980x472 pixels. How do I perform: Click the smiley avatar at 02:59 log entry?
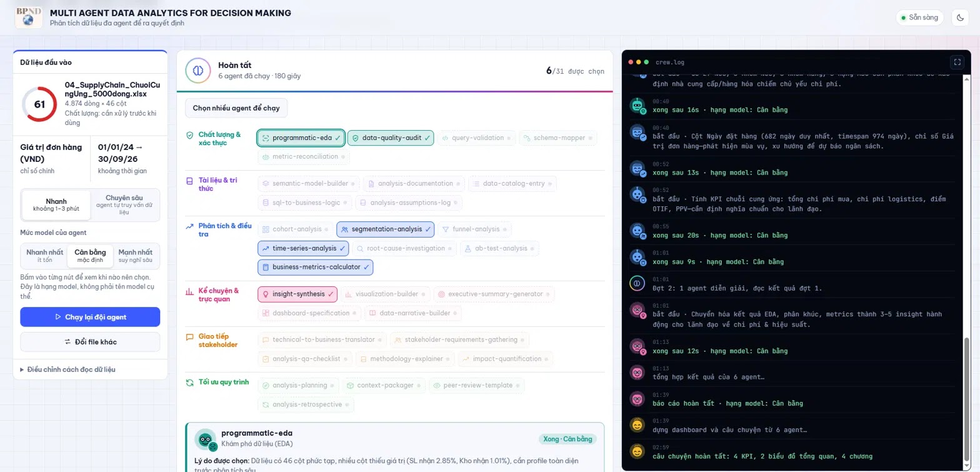(x=637, y=451)
